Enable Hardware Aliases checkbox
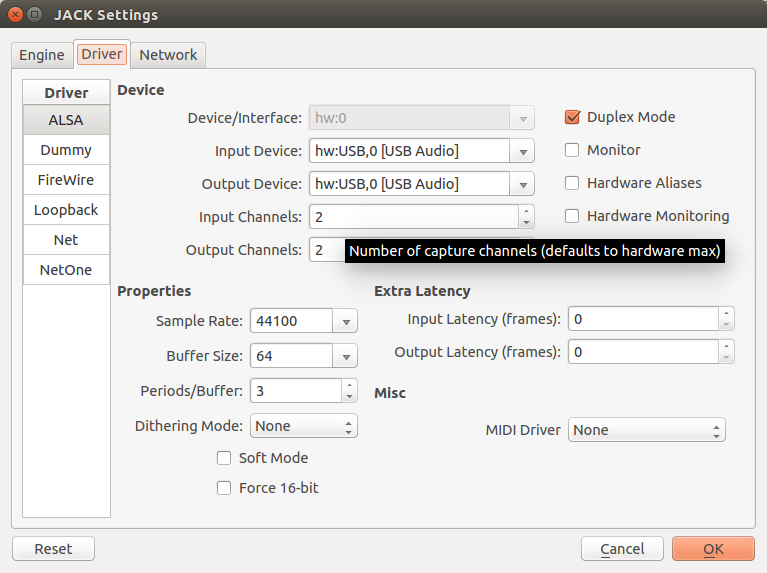The width and height of the screenshot is (767, 573). [x=572, y=183]
